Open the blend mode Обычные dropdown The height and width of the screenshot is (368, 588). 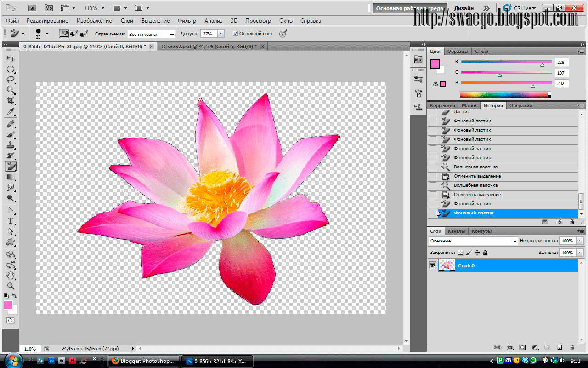(x=473, y=241)
